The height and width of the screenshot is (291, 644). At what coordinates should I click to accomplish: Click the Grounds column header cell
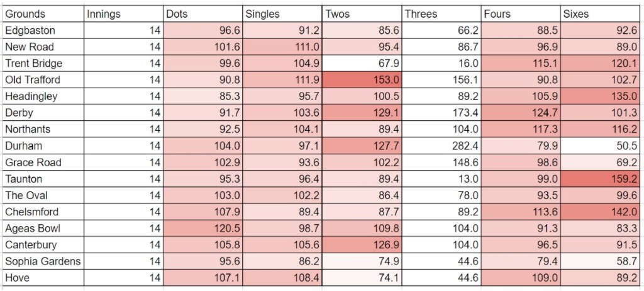pos(42,13)
